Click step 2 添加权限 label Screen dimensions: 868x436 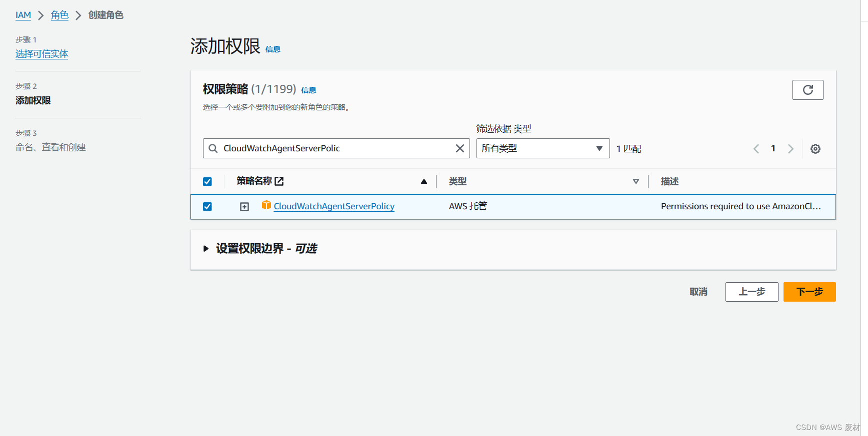[x=33, y=100]
